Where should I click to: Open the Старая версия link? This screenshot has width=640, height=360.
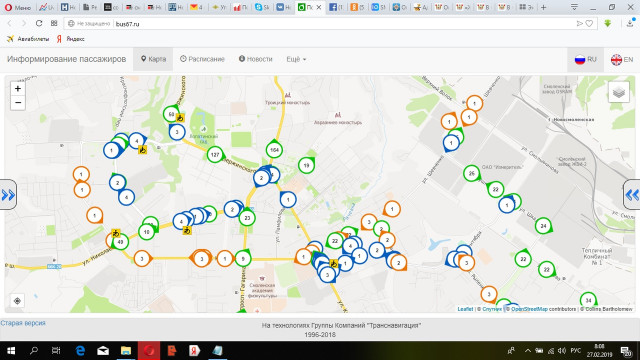[23, 323]
